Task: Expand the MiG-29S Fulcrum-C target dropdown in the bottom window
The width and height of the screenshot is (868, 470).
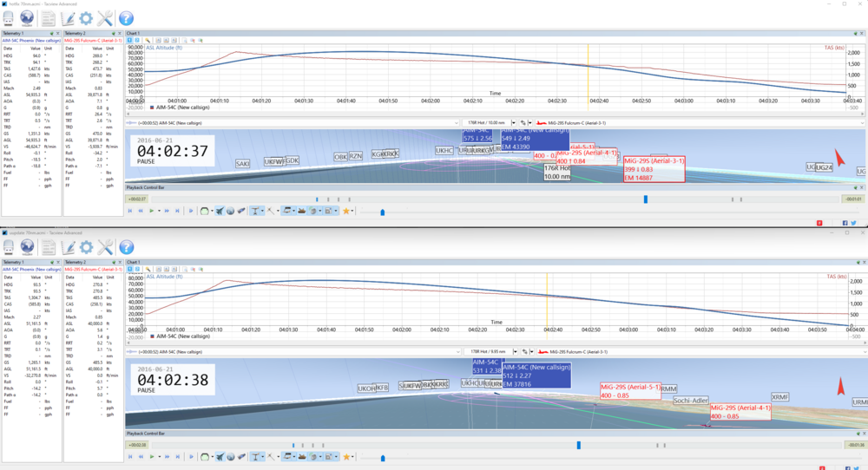Action: 700,352
